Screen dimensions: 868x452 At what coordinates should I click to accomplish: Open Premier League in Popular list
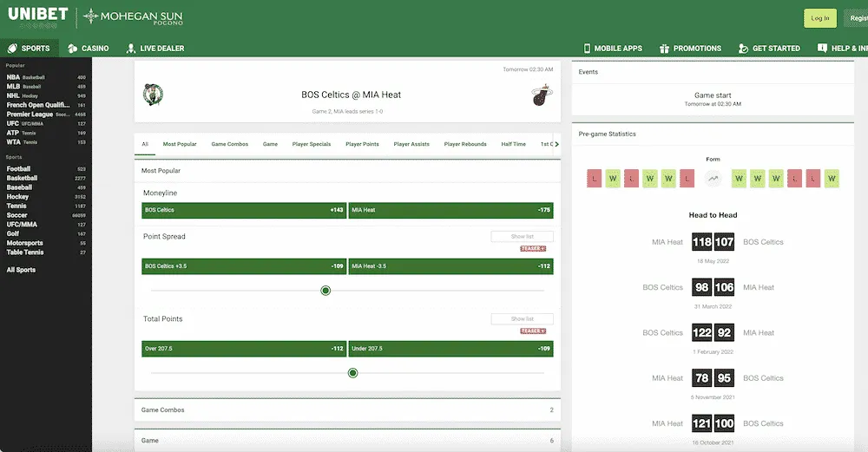(46, 115)
